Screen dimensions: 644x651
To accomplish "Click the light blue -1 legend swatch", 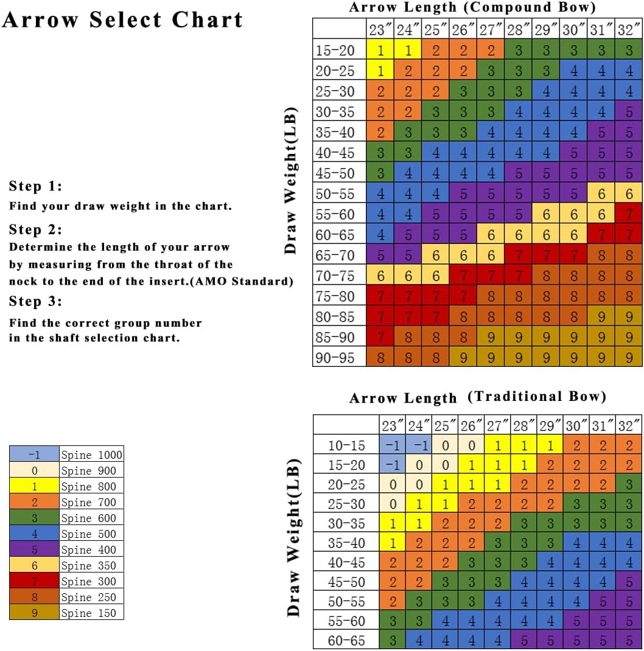I will (34, 454).
